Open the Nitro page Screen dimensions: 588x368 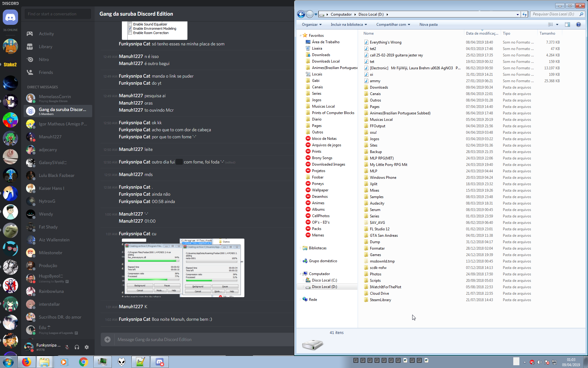click(44, 59)
